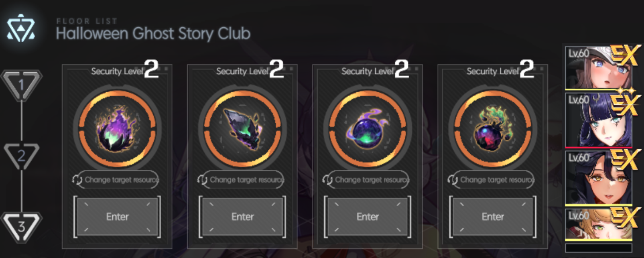The height and width of the screenshot is (258, 644).
Task: Change target resource on third card
Action: pyautogui.click(x=372, y=180)
